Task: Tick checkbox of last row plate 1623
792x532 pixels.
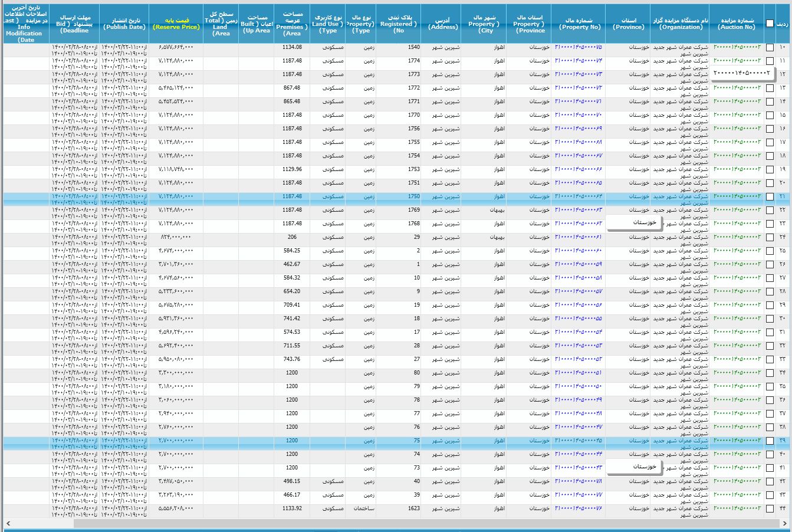Action: pyautogui.click(x=770, y=508)
